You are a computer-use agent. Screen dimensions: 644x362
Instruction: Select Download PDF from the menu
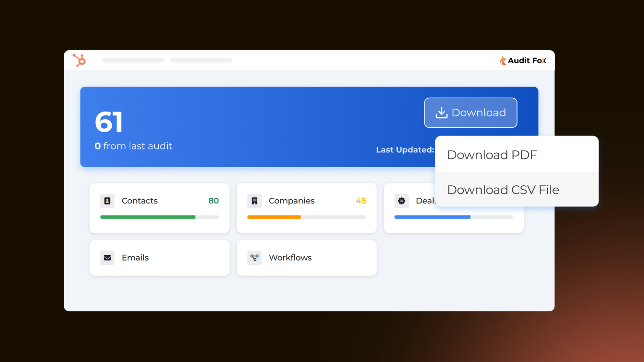[517, 155]
